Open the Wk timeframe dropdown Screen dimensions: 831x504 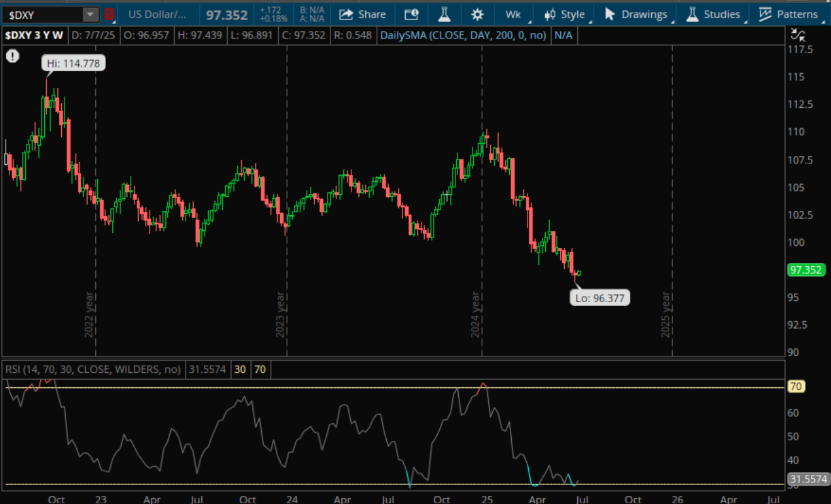(514, 14)
